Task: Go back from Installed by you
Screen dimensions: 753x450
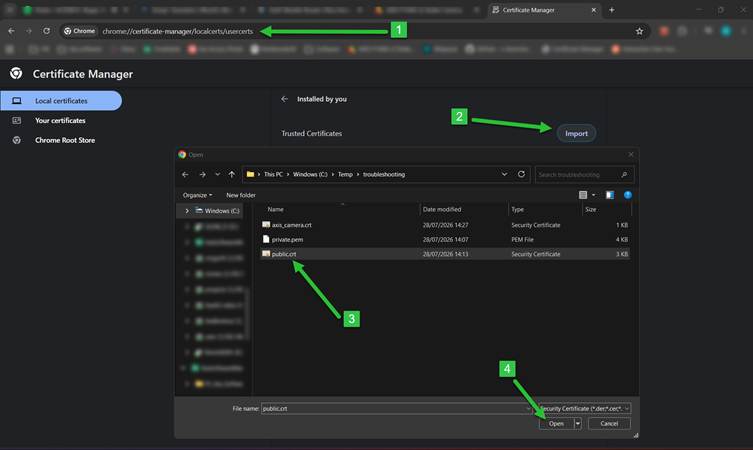Action: tap(284, 99)
